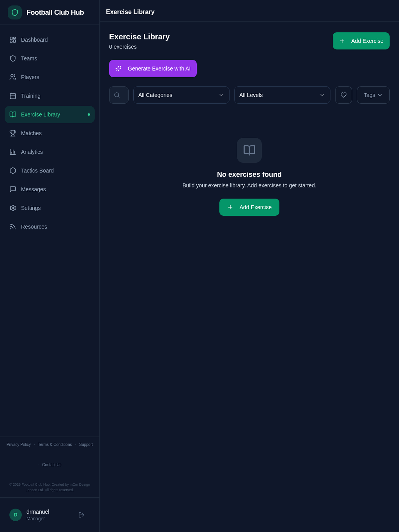Click the Matches trophy icon
Screen dimensions: 399x532
click(x=13, y=133)
